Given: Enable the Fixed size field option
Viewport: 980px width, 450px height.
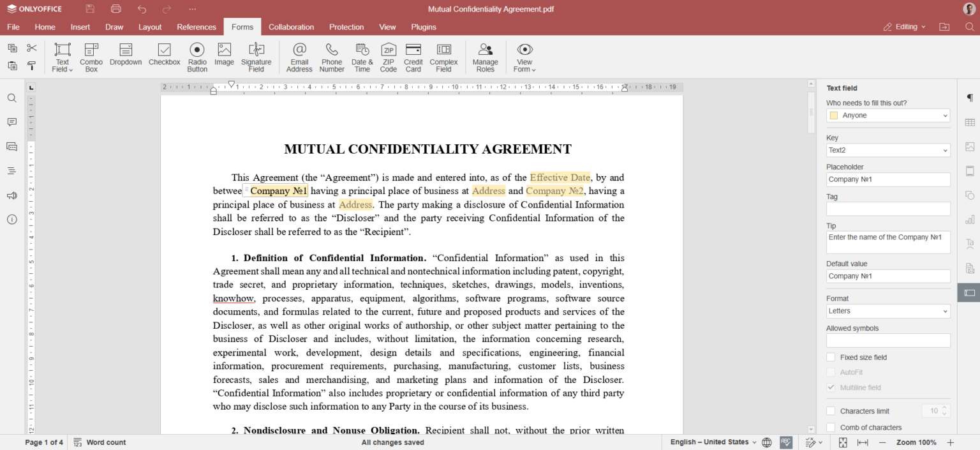Looking at the screenshot, I should click(x=831, y=357).
